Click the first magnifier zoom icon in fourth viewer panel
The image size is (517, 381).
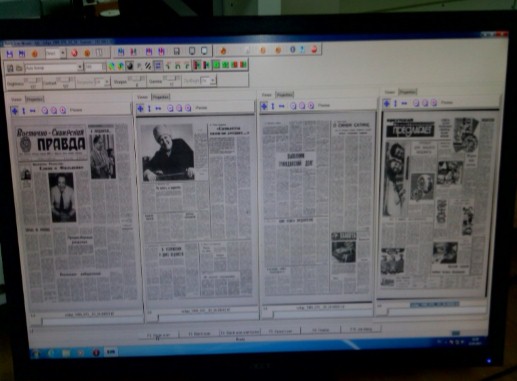(x=416, y=103)
